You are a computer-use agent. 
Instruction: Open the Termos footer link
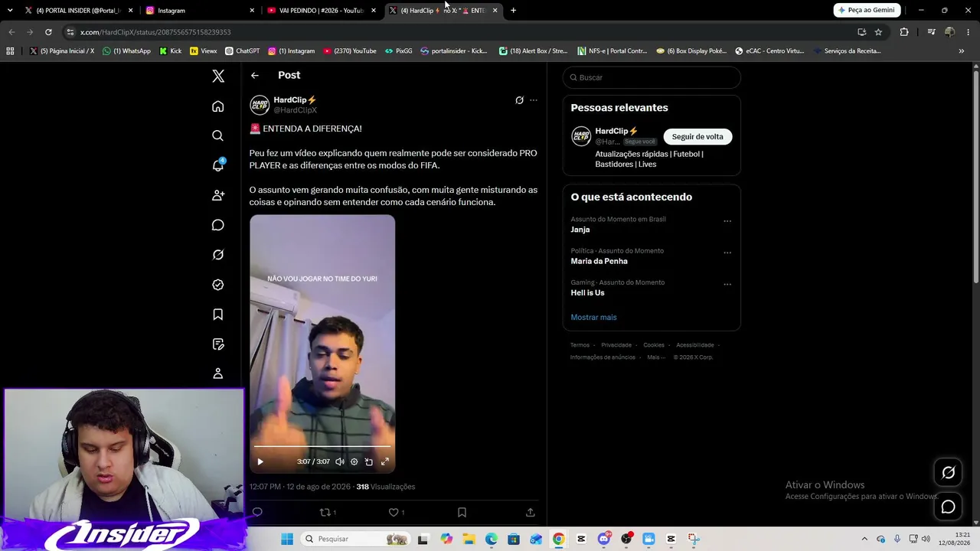(x=580, y=345)
